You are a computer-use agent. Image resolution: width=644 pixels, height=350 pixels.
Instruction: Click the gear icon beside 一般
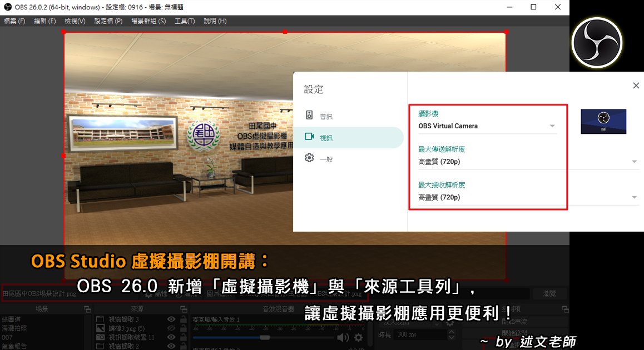[309, 158]
